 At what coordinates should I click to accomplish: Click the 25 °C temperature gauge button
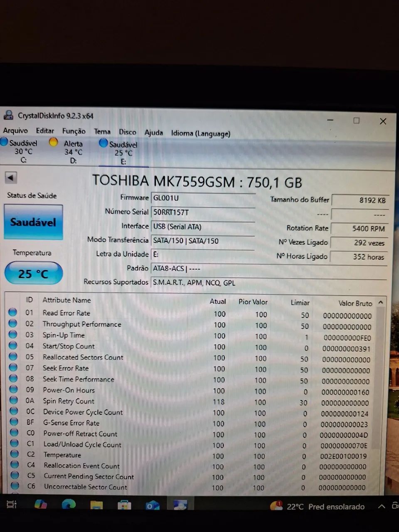(33, 273)
